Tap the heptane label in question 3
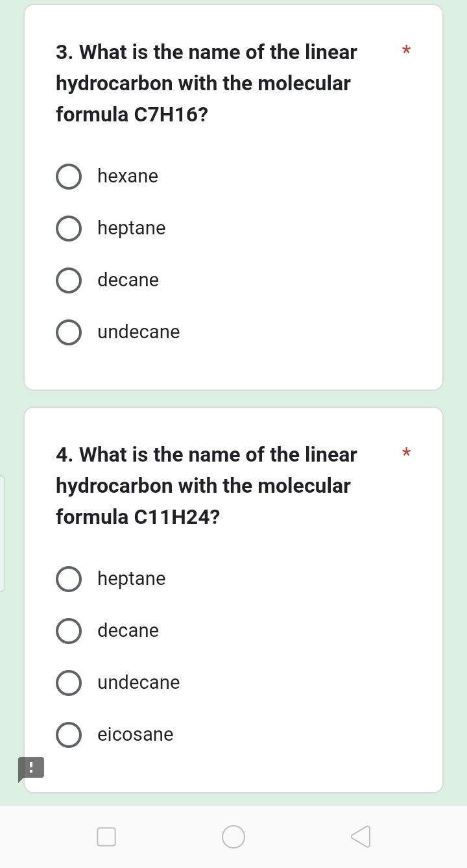467x868 pixels. [x=132, y=229]
